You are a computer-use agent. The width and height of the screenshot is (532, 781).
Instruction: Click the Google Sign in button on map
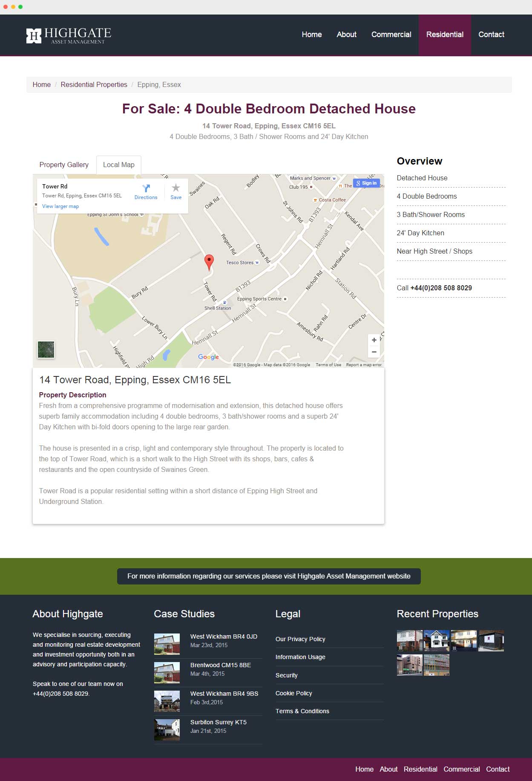[x=367, y=183]
